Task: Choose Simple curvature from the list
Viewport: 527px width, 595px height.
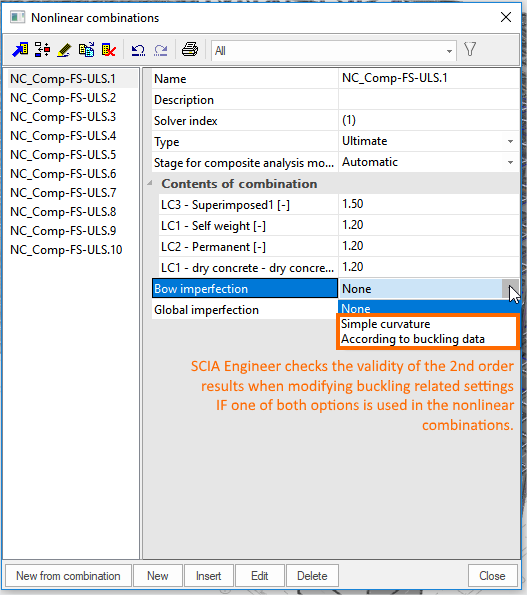Action: coord(385,324)
